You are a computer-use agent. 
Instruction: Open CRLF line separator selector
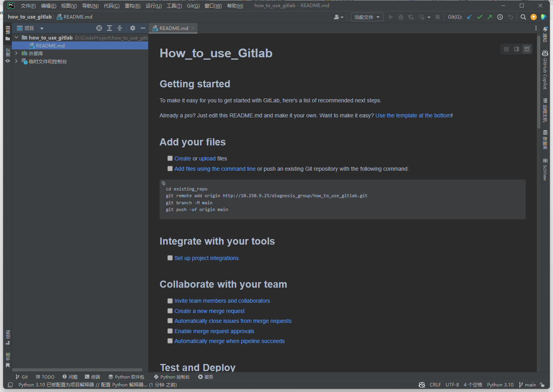tap(435, 385)
